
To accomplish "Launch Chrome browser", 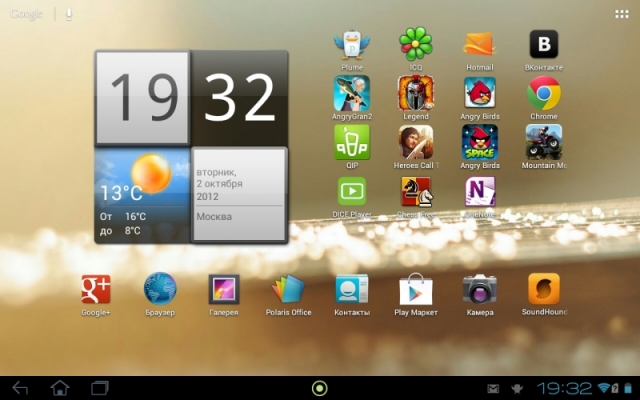I will pyautogui.click(x=543, y=94).
